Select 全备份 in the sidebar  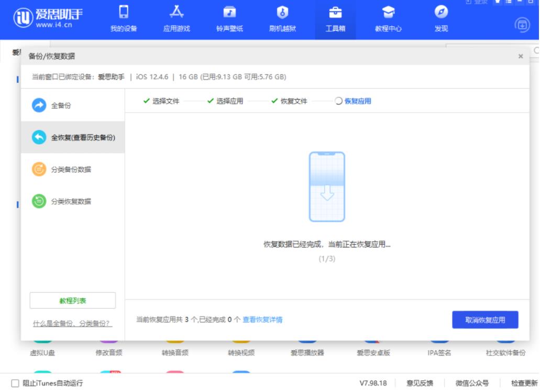61,105
